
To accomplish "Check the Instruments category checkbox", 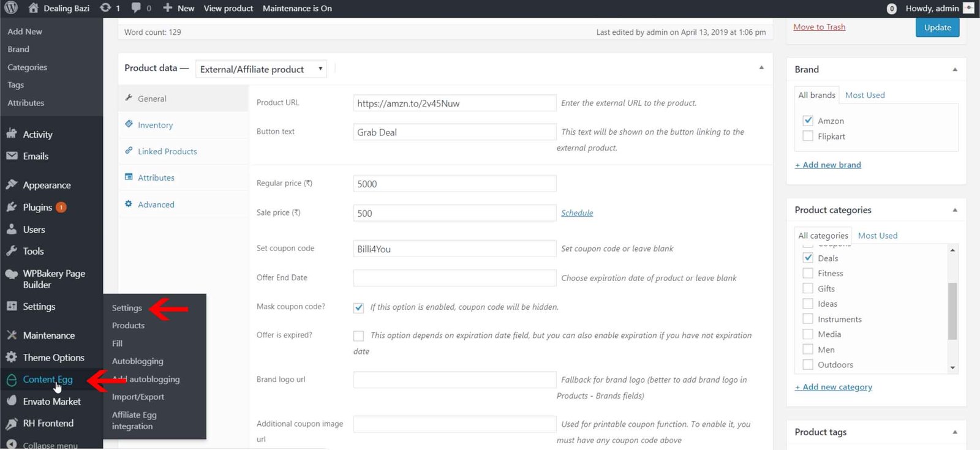I will pyautogui.click(x=808, y=319).
